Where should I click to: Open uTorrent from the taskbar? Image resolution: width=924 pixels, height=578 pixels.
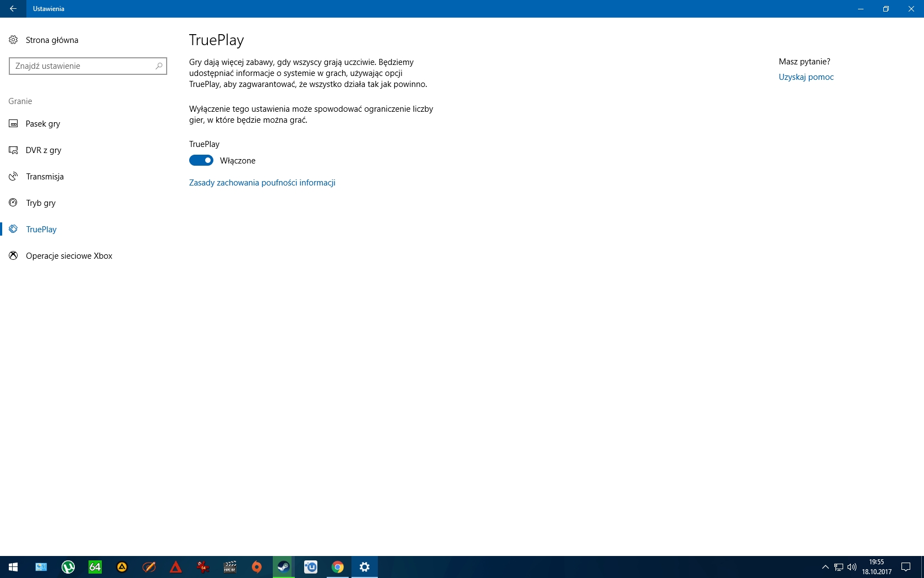point(68,567)
